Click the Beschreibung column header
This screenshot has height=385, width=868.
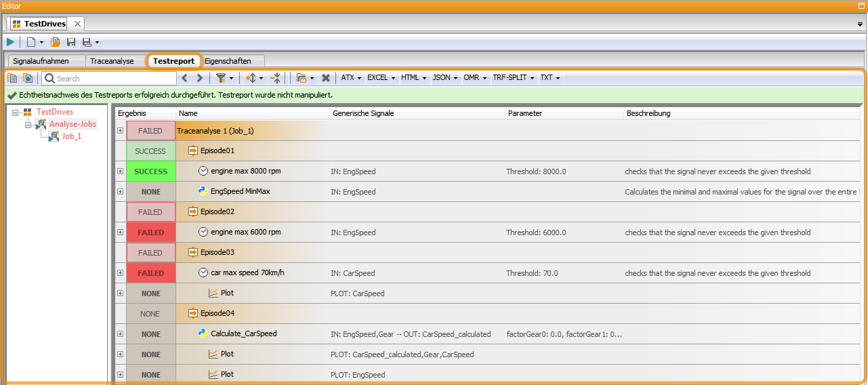pyautogui.click(x=742, y=113)
